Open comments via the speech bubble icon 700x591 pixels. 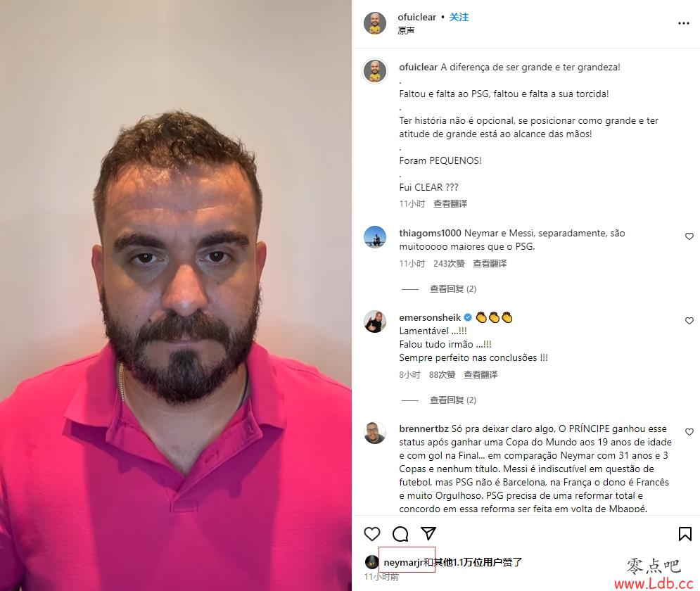click(x=400, y=534)
